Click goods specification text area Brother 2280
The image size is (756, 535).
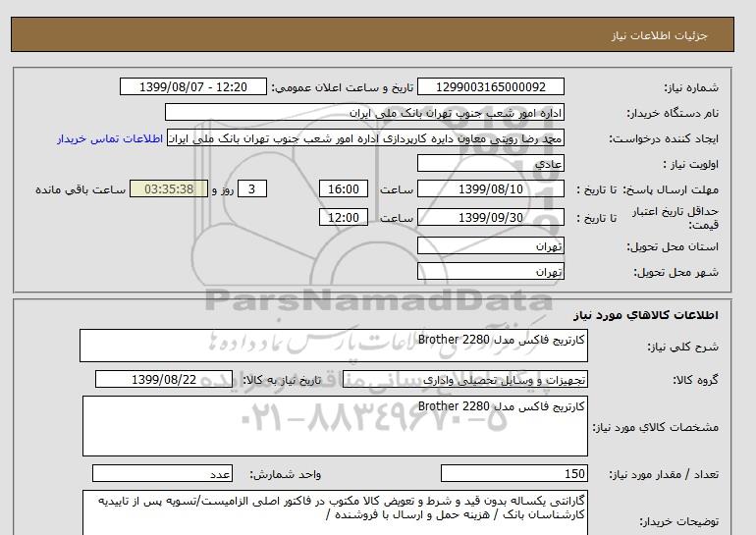click(335, 426)
